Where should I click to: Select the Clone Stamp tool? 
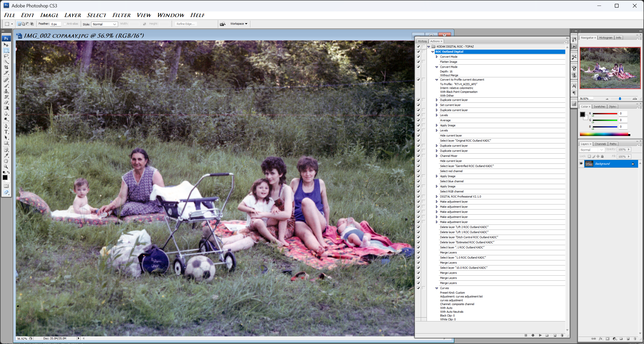[6, 91]
